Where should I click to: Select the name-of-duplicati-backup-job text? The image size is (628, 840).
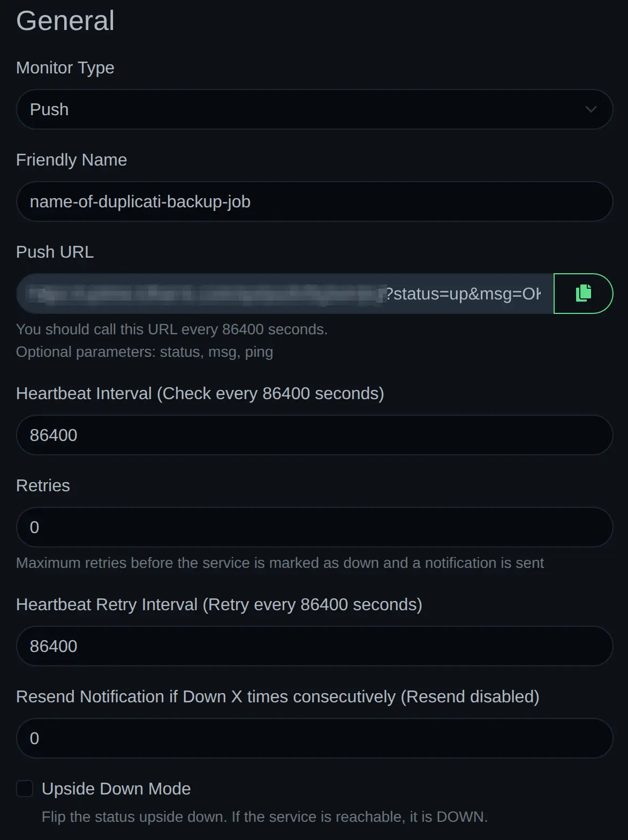click(139, 201)
